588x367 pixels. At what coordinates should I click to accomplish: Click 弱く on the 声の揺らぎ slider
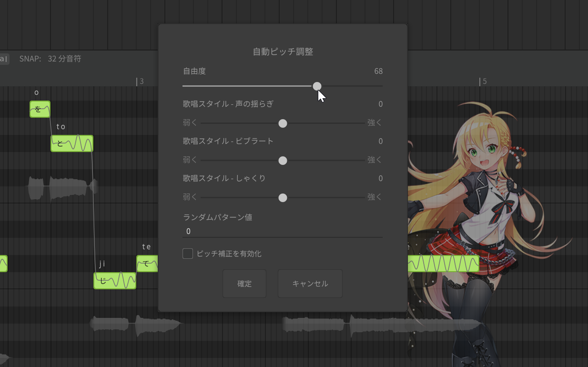190,122
